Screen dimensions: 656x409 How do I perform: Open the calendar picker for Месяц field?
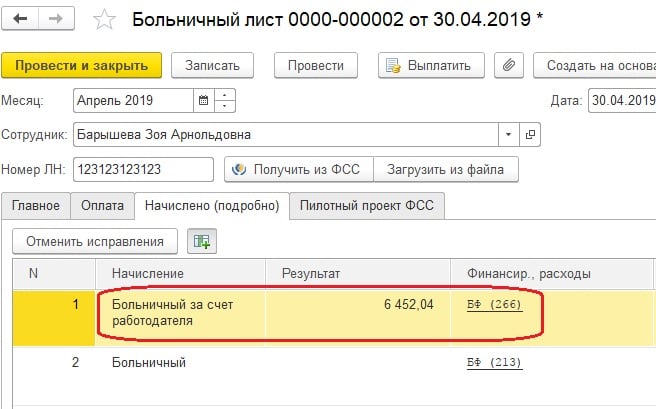204,101
